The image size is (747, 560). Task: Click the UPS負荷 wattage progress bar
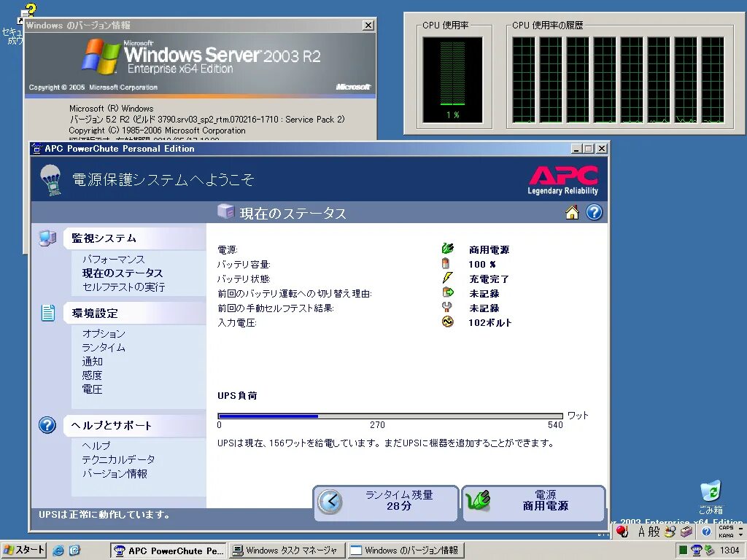pos(390,416)
